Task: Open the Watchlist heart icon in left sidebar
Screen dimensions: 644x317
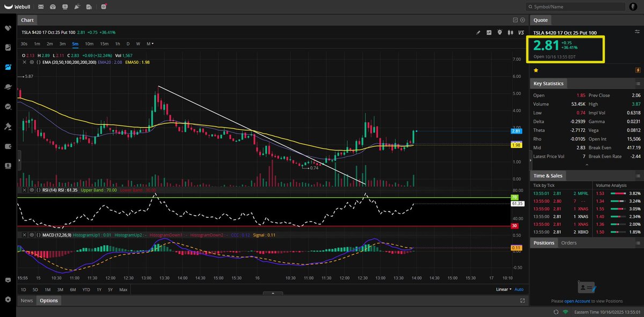Action: [8, 28]
